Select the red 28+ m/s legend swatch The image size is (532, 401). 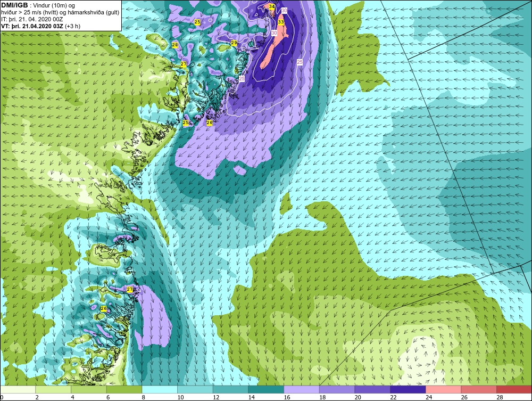514,389
